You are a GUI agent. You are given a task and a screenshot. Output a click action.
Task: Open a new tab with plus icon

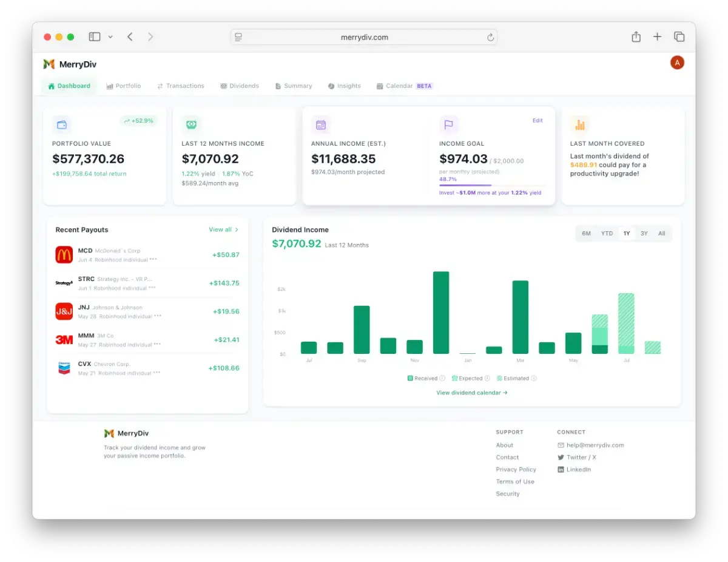tap(657, 37)
